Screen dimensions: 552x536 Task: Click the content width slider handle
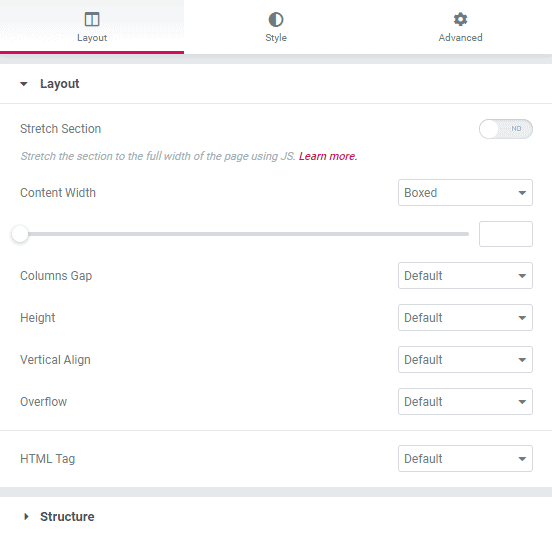pos(20,234)
